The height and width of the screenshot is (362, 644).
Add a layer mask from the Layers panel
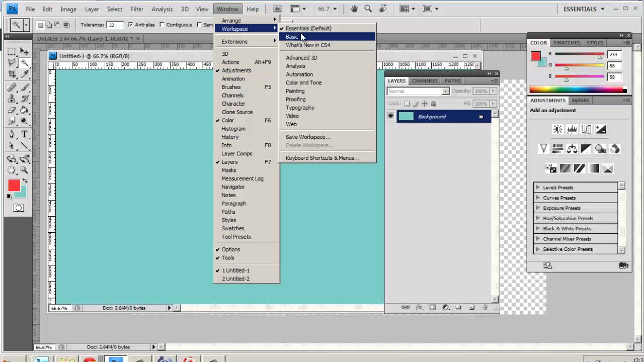(432, 307)
